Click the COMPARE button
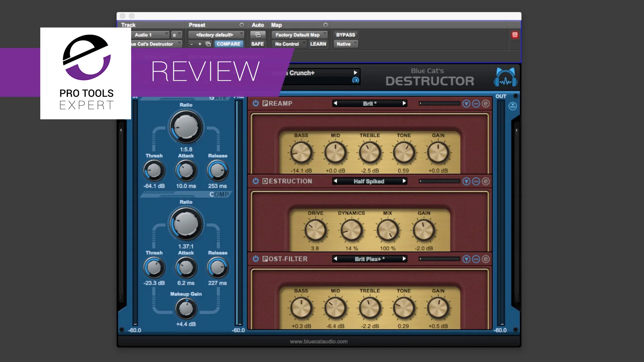This screenshot has width=644, height=362. point(229,44)
